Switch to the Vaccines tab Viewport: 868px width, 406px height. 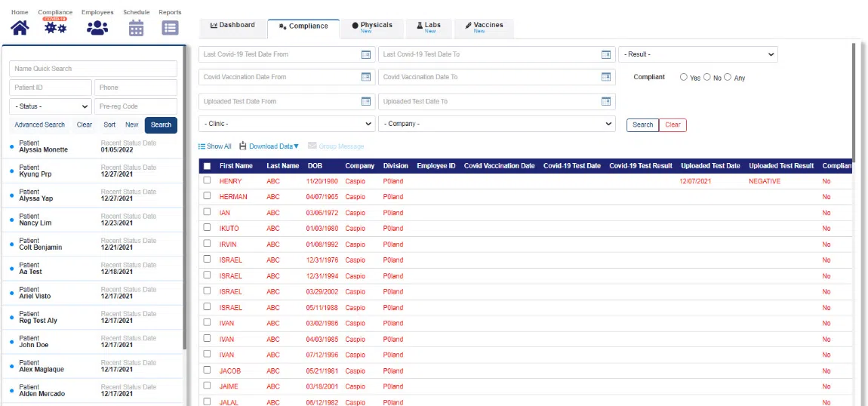click(x=484, y=27)
